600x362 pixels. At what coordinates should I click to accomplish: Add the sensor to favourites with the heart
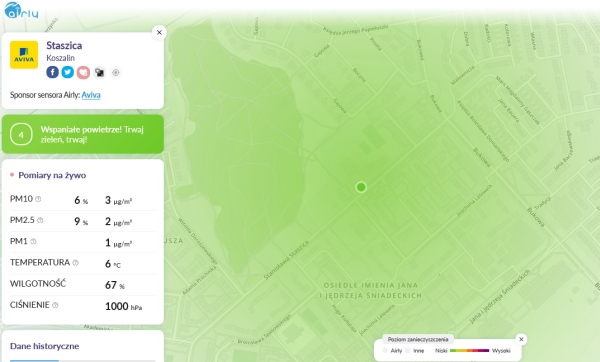point(83,72)
